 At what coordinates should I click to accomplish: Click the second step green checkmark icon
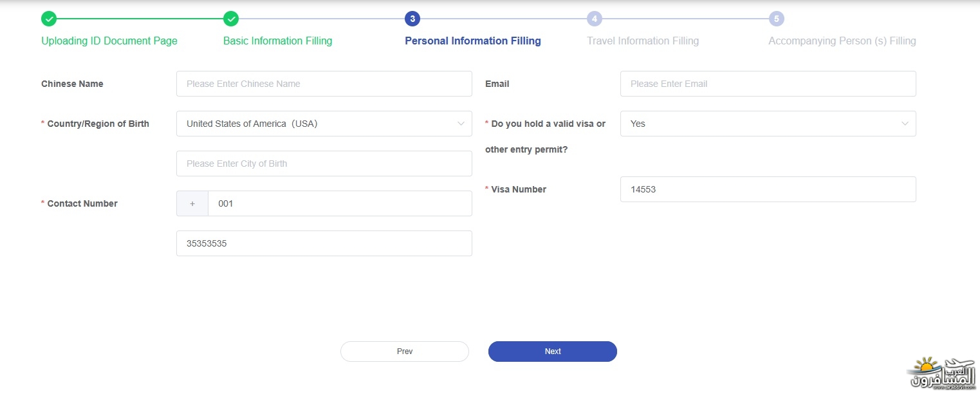click(x=231, y=19)
